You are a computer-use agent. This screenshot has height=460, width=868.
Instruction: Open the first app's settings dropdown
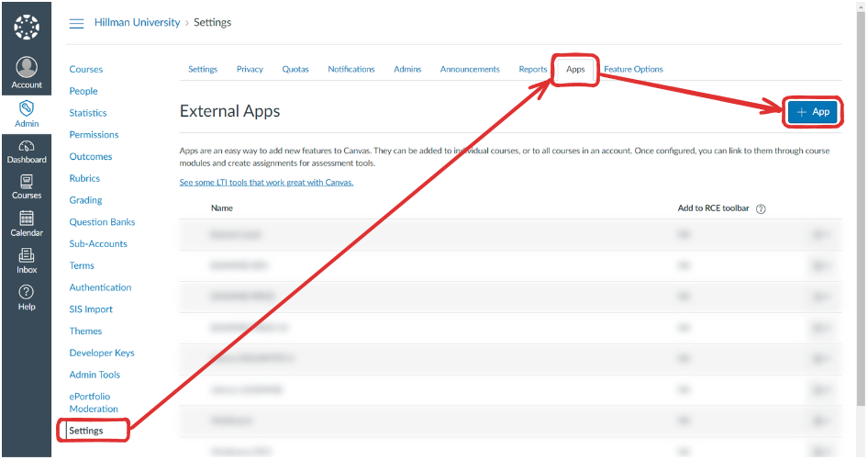click(x=819, y=235)
